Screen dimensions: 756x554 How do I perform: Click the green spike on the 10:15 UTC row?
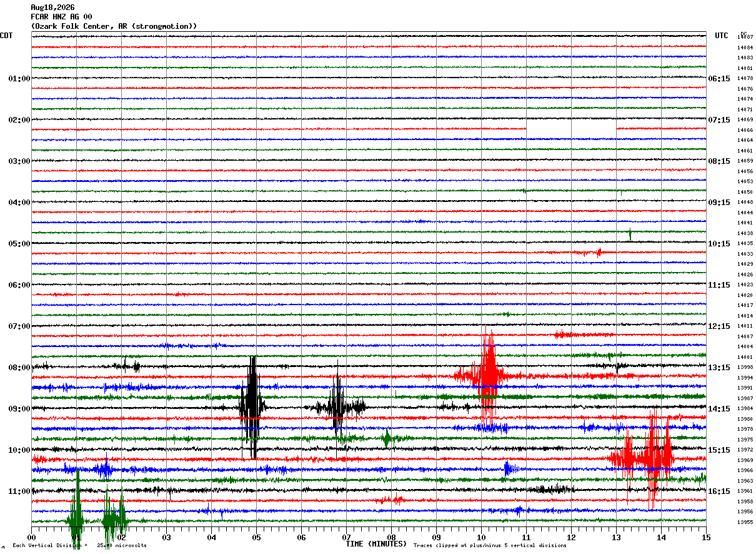630,235
